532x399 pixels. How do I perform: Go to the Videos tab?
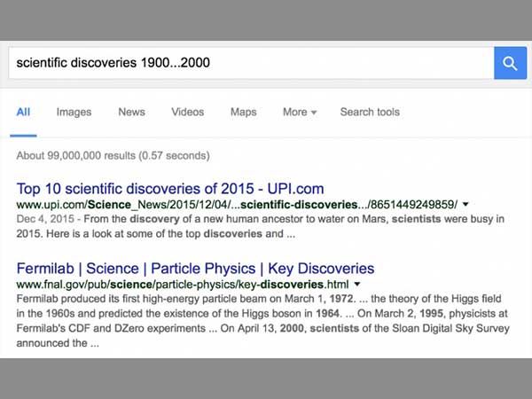coord(187,113)
